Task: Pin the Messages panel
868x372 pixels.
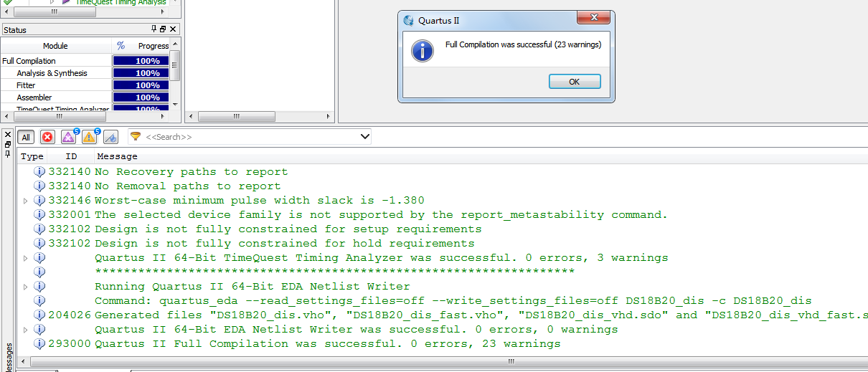Action: (x=8, y=153)
